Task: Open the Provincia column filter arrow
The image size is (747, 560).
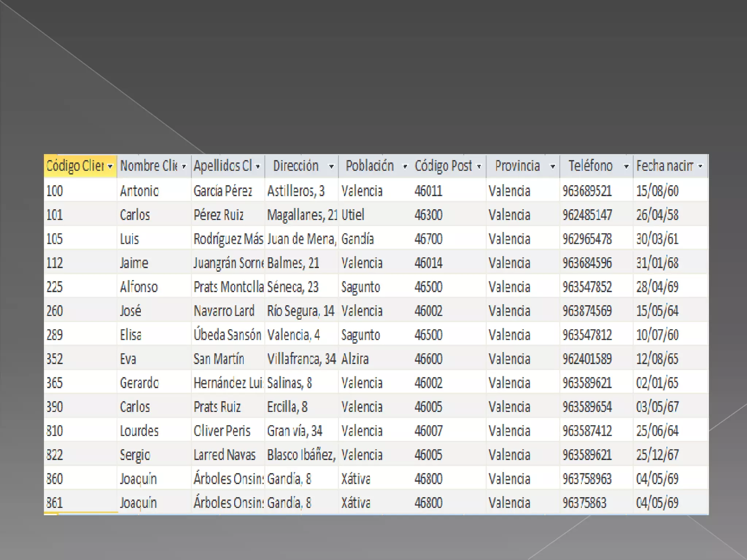Action: [553, 167]
